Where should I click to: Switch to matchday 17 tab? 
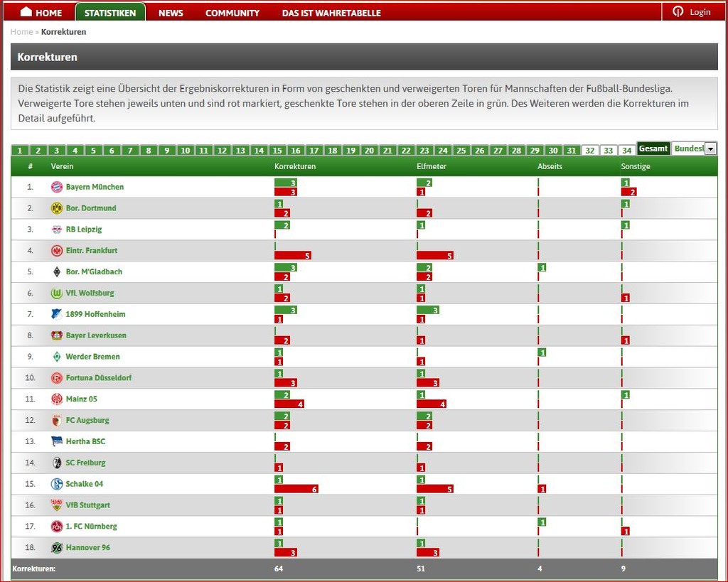coord(314,151)
